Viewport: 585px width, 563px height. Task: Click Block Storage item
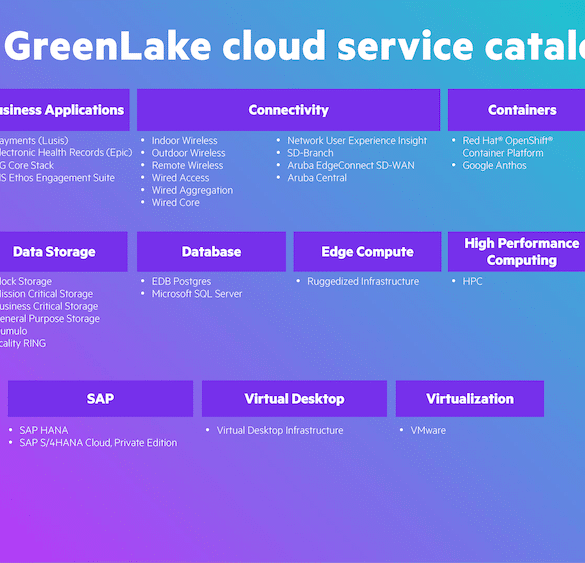(26, 281)
